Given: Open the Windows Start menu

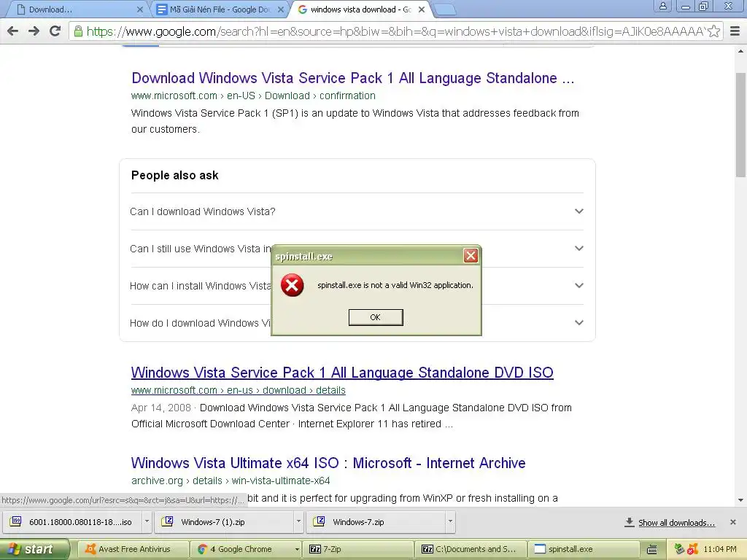Looking at the screenshot, I should point(34,549).
